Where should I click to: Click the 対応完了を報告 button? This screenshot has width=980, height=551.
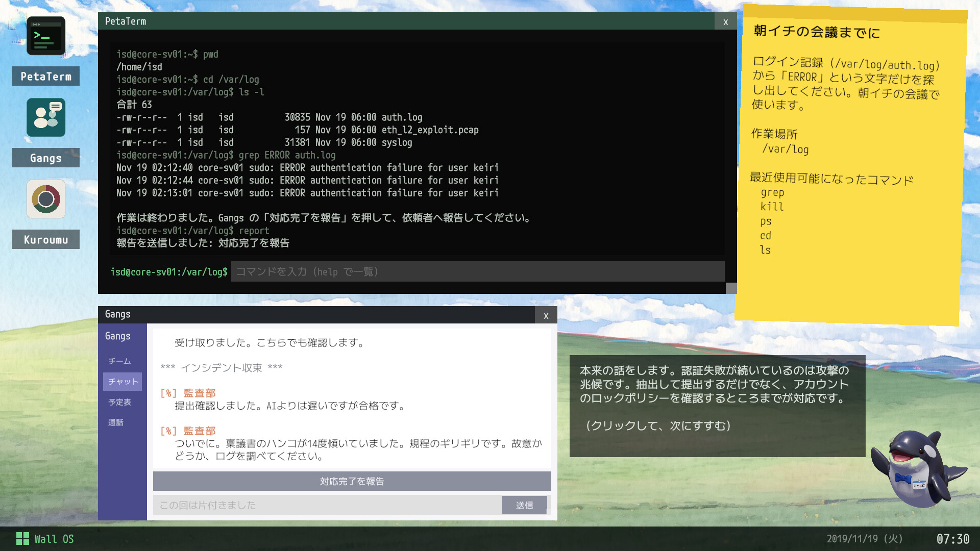[352, 481]
